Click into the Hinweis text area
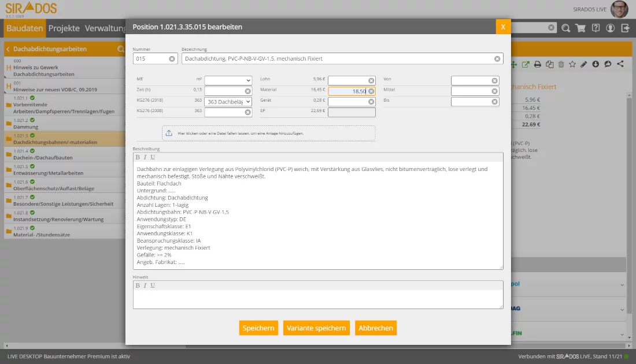This screenshot has height=364, width=636. 317,299
